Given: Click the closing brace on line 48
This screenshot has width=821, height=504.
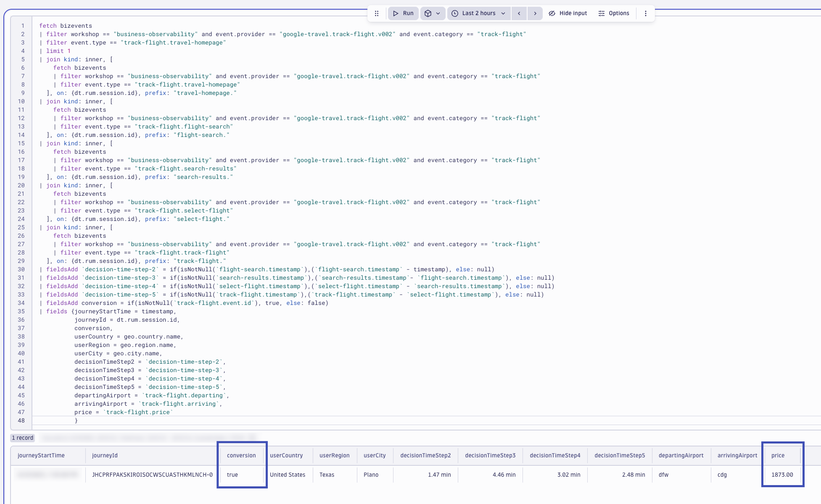Looking at the screenshot, I should click(76, 421).
